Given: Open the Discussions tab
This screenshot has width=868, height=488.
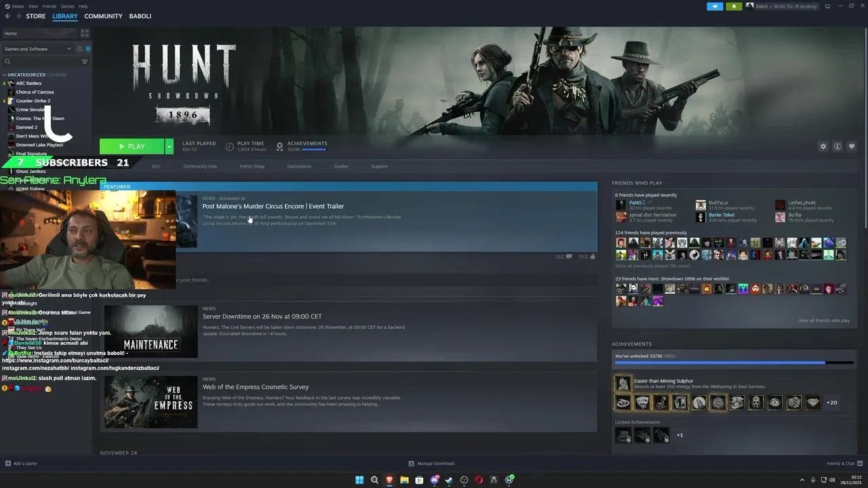Looking at the screenshot, I should click(x=299, y=166).
